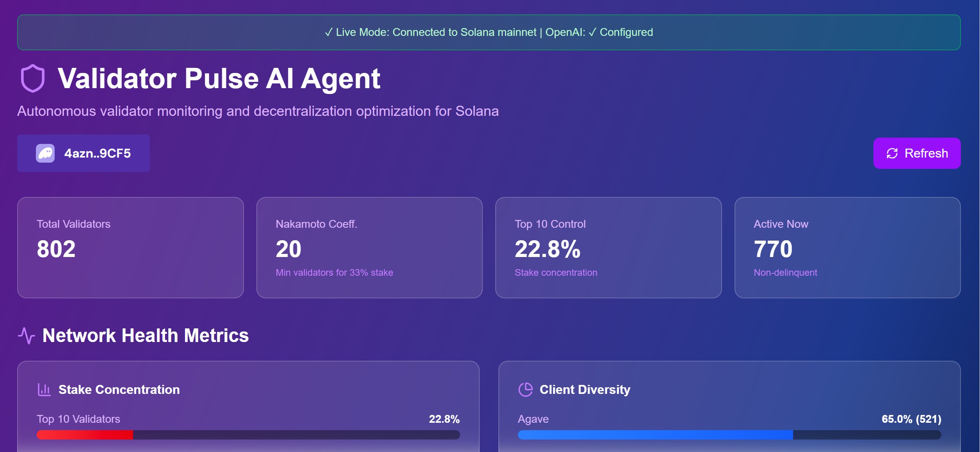980x452 pixels.
Task: Click the bar chart icon beside Stake Concentration
Action: 44,390
